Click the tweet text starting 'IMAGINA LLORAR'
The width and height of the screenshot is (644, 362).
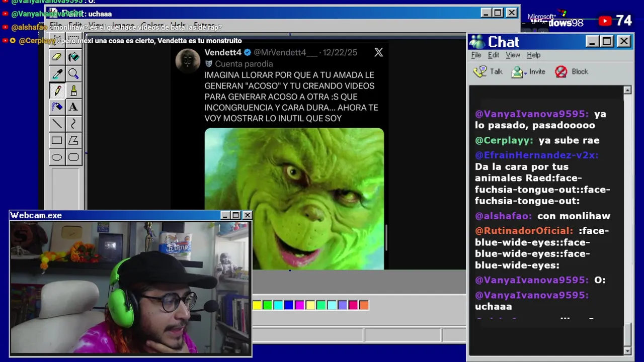(x=291, y=97)
